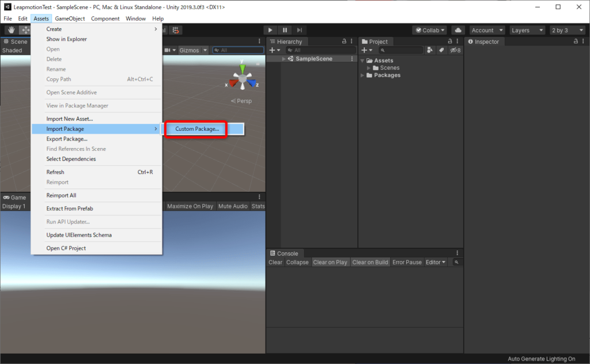Toggle Collapse in the Console toolbar
Image resolution: width=590 pixels, height=364 pixels.
coord(297,262)
